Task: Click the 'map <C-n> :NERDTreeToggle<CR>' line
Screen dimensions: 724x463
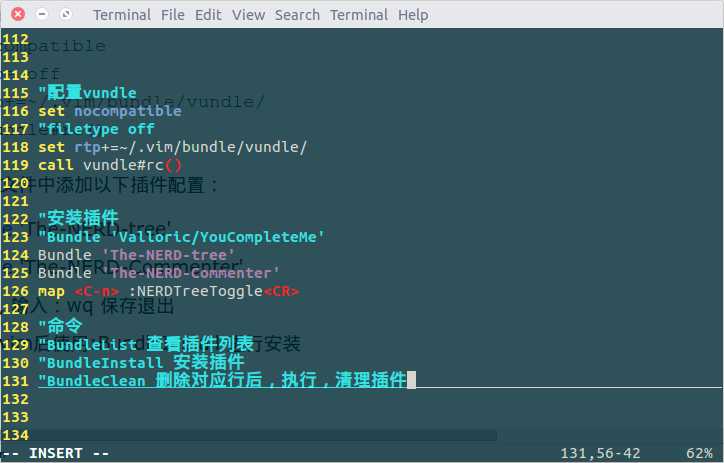Action: pyautogui.click(x=169, y=291)
